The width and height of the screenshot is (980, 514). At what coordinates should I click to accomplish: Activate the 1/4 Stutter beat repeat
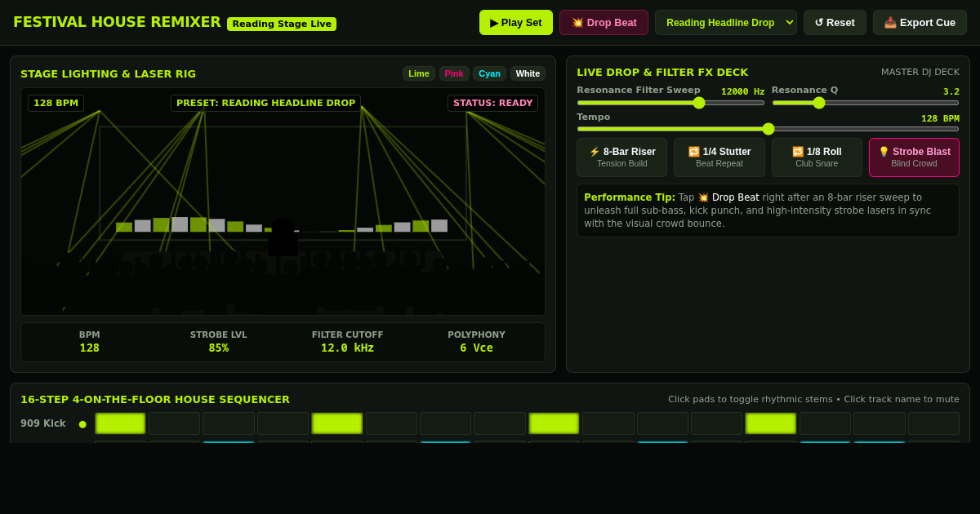[719, 157]
